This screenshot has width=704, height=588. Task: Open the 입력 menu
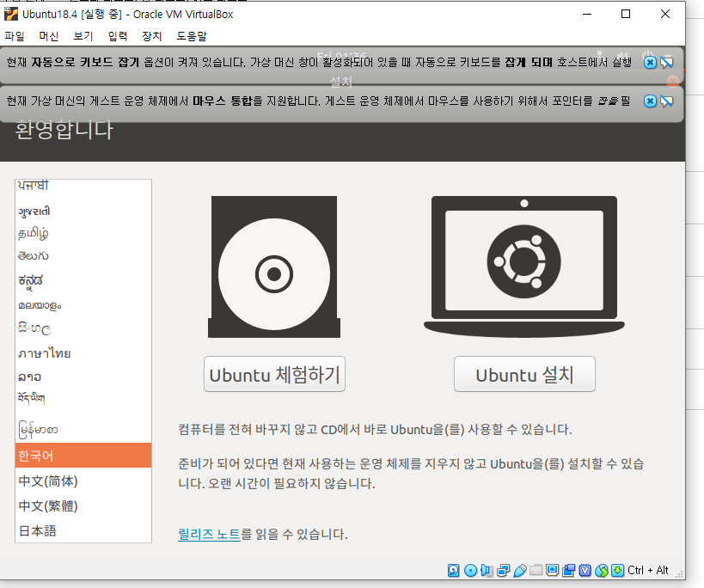(x=118, y=36)
